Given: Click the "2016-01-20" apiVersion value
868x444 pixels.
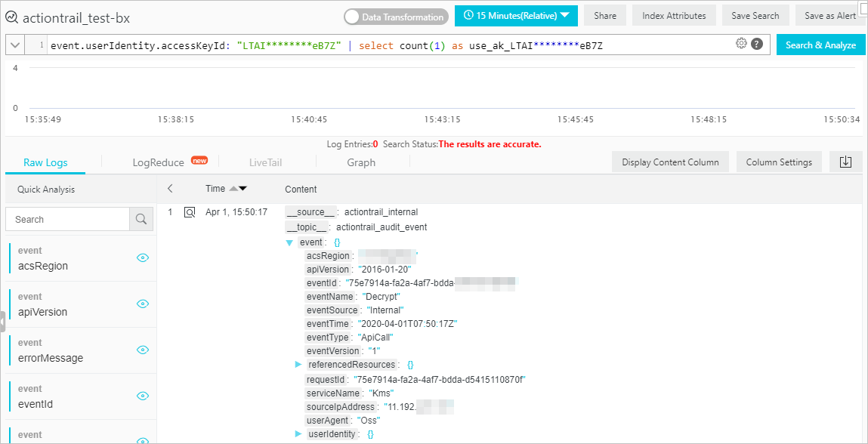Looking at the screenshot, I should (x=384, y=269).
